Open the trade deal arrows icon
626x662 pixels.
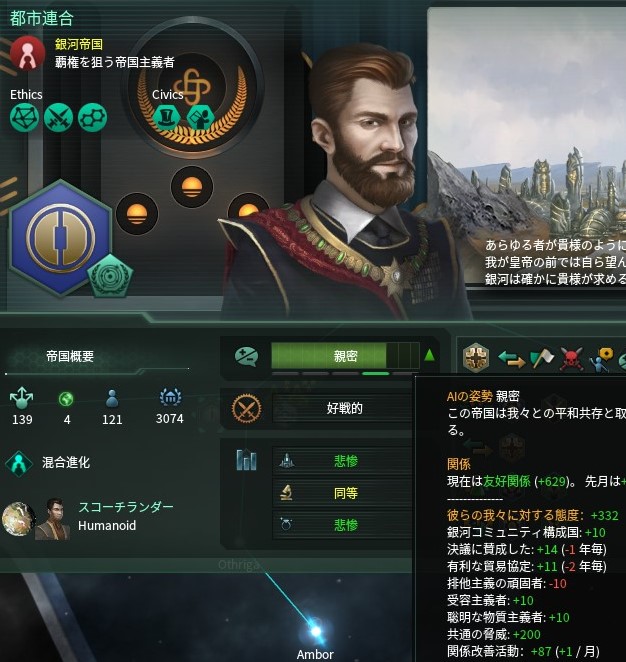point(511,359)
